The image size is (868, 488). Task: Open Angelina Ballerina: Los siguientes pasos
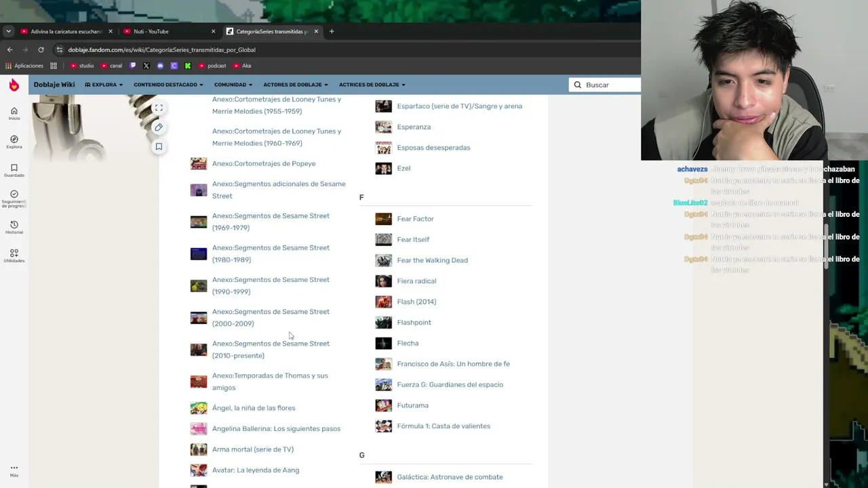[x=276, y=428]
